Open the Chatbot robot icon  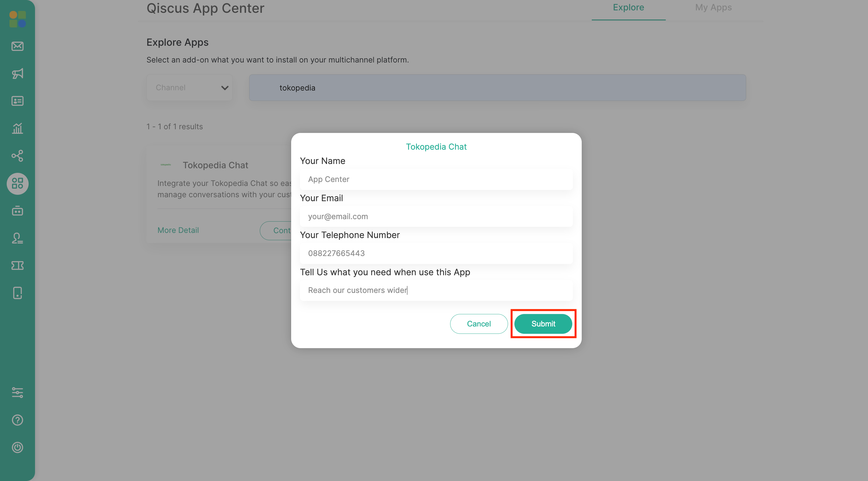point(18,211)
